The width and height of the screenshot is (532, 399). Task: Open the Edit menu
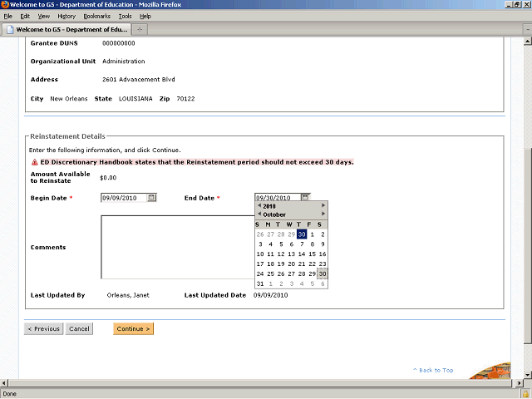[25, 17]
